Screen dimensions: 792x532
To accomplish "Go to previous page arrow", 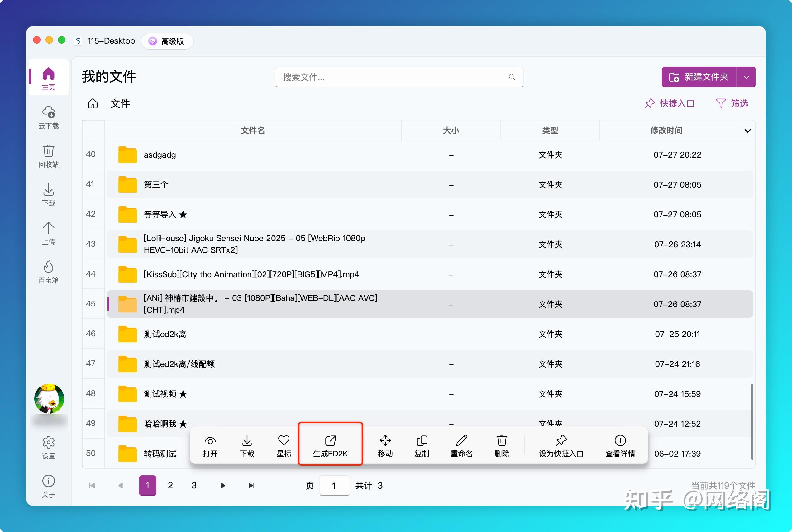I will point(121,486).
